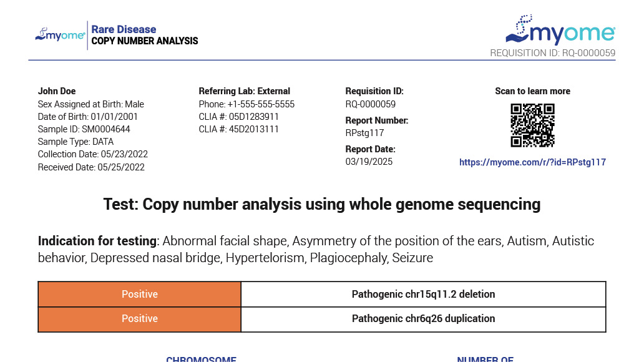Click the "Indication for testing" bold label
Screen dimensions: 644x362
97,241
